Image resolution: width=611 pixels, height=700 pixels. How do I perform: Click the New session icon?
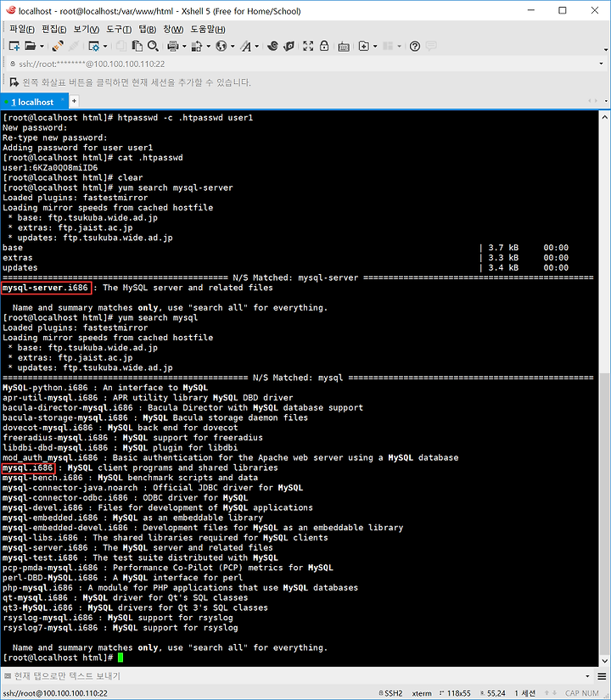14,46
